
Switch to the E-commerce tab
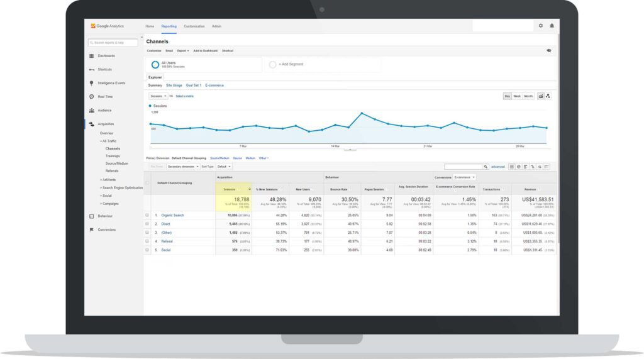coord(214,86)
